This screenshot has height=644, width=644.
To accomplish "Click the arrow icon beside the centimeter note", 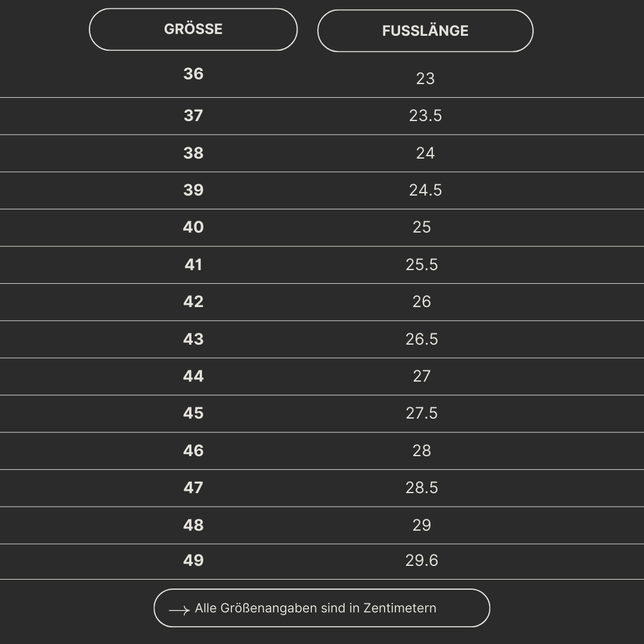I will coord(179,610).
